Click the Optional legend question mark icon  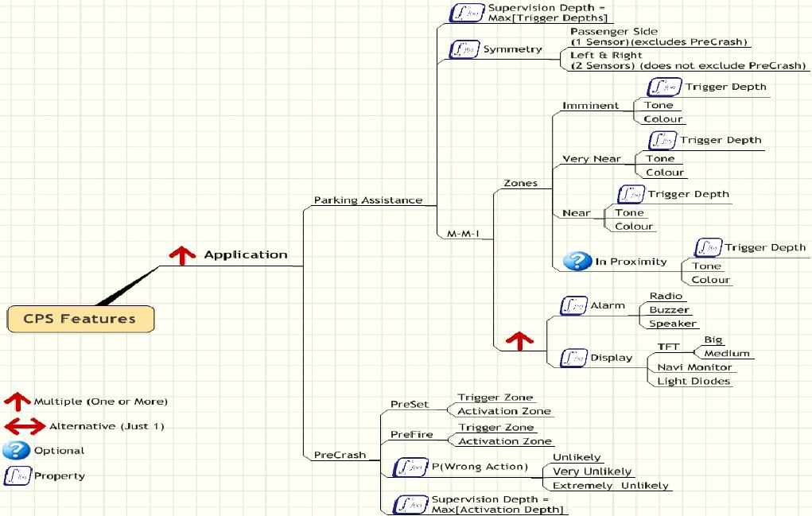pyautogui.click(x=16, y=450)
